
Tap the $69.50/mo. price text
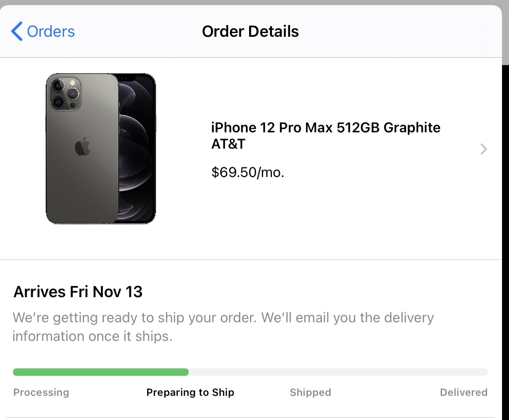click(248, 172)
